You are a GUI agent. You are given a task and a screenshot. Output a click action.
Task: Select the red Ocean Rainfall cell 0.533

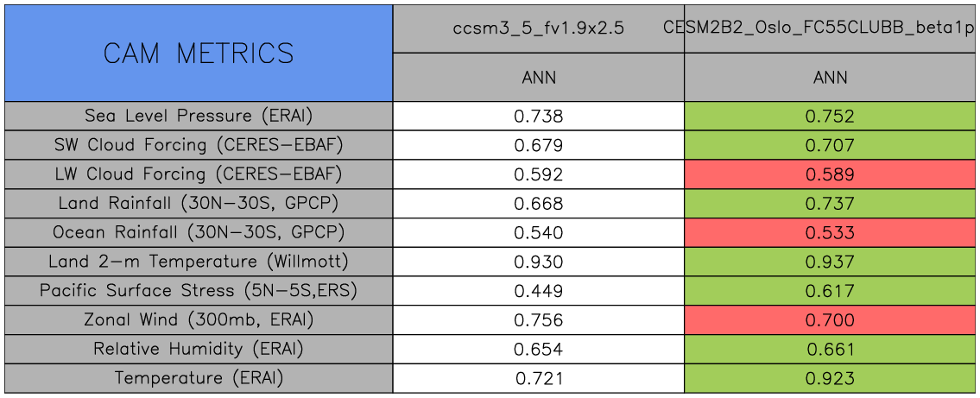pos(830,232)
